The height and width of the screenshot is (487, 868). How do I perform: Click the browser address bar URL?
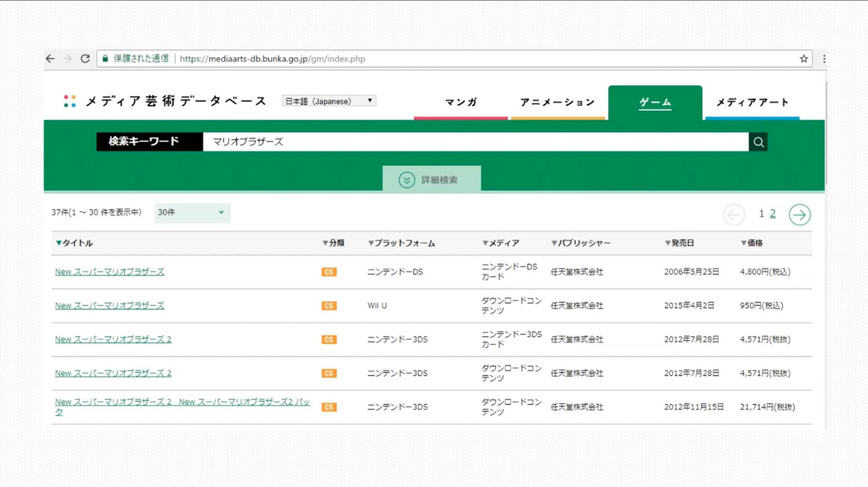[272, 59]
